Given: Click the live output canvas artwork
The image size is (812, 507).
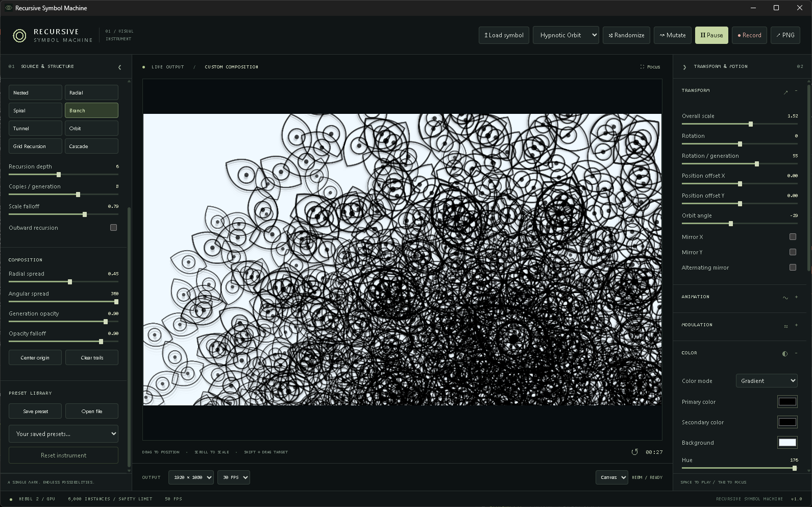Looking at the screenshot, I should 402,259.
